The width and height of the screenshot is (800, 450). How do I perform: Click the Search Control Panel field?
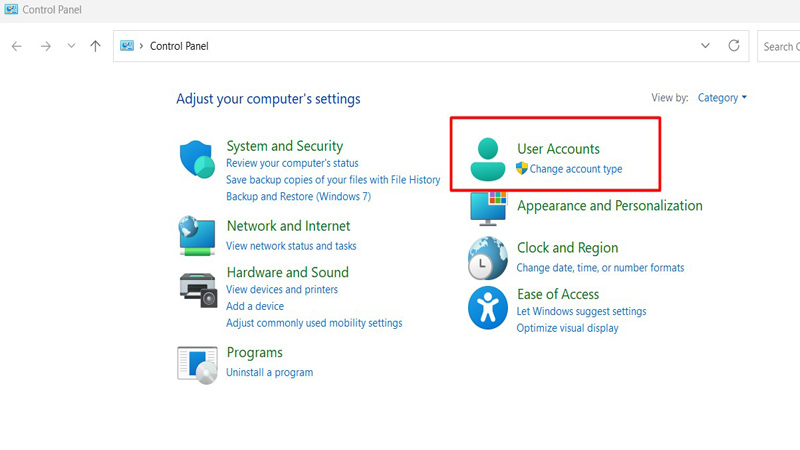(x=779, y=46)
